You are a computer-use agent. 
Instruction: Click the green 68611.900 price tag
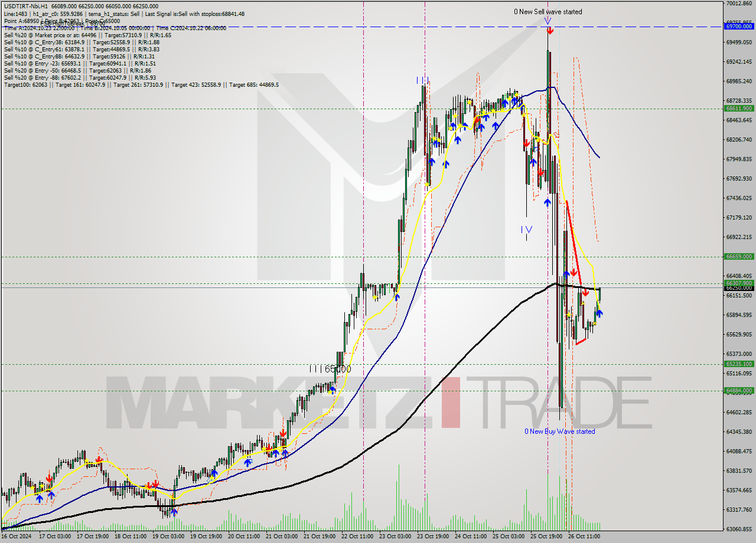tap(739, 109)
